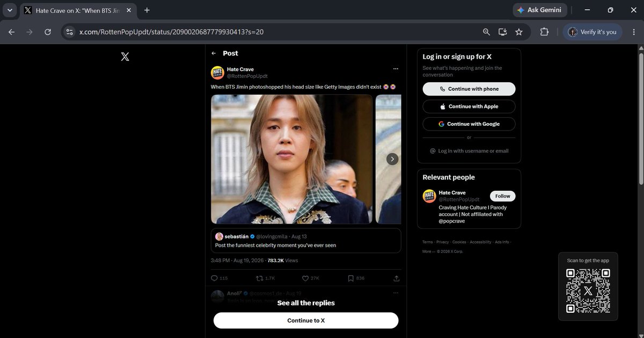This screenshot has height=338, width=644.
Task: Show the next image with the carousel arrow
Action: [392, 159]
